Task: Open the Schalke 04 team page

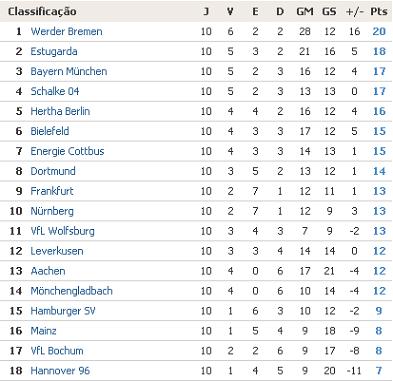Action: pos(55,91)
